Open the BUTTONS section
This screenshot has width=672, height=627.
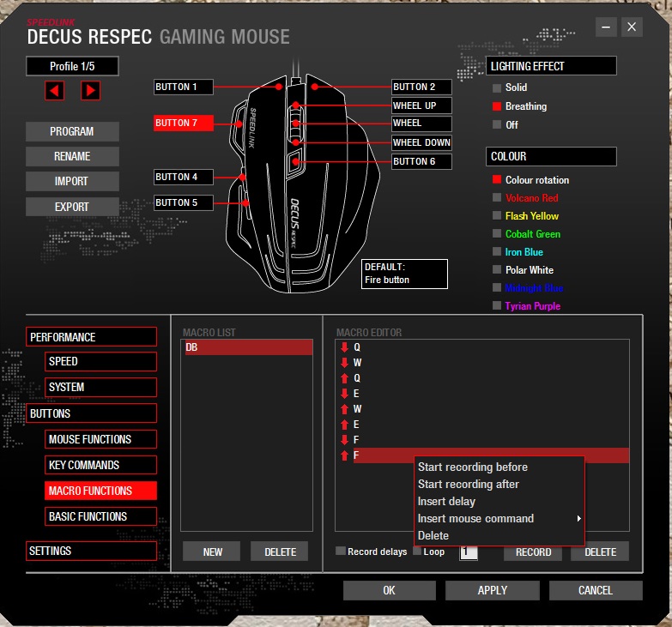[x=91, y=413]
